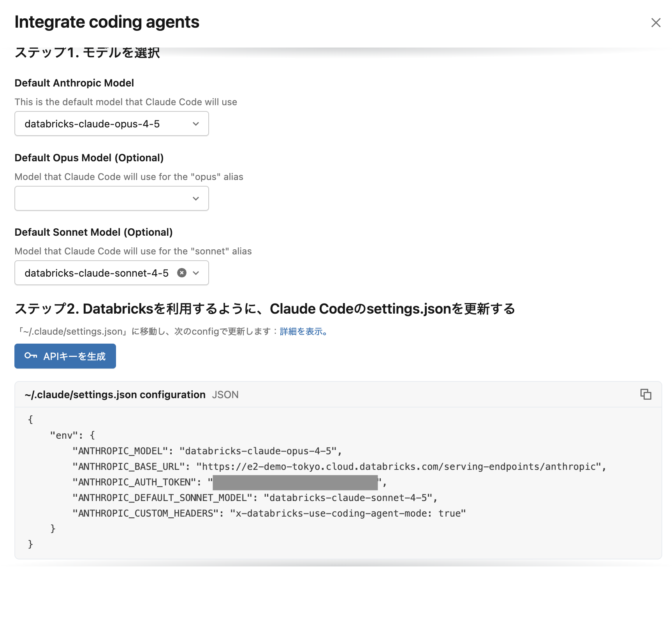Image resolution: width=672 pixels, height=621 pixels.
Task: Select the Integrate coding agents dialog title
Action: coord(107,22)
